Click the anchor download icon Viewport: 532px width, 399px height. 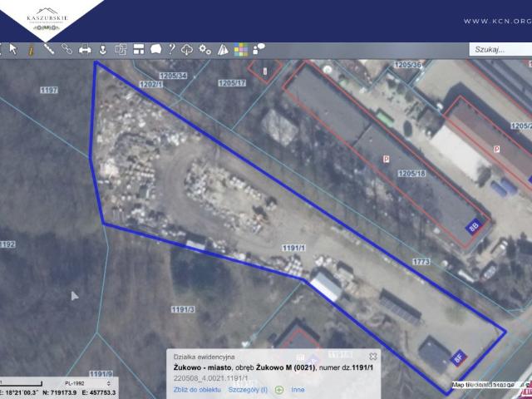pos(102,49)
